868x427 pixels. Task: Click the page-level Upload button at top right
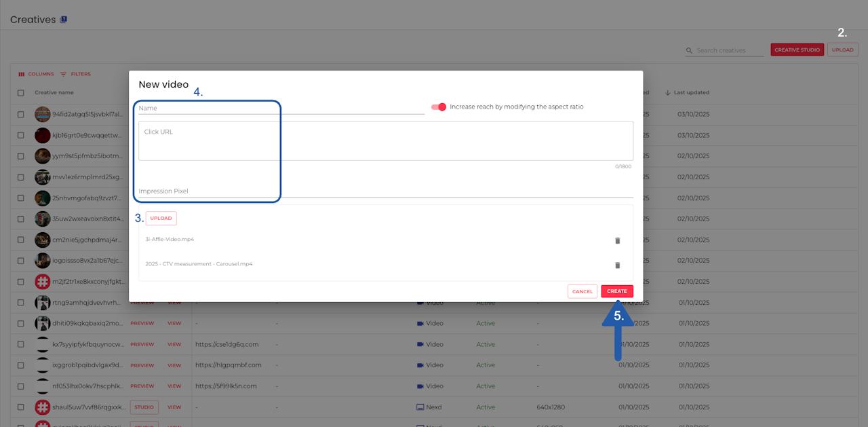pyautogui.click(x=843, y=50)
